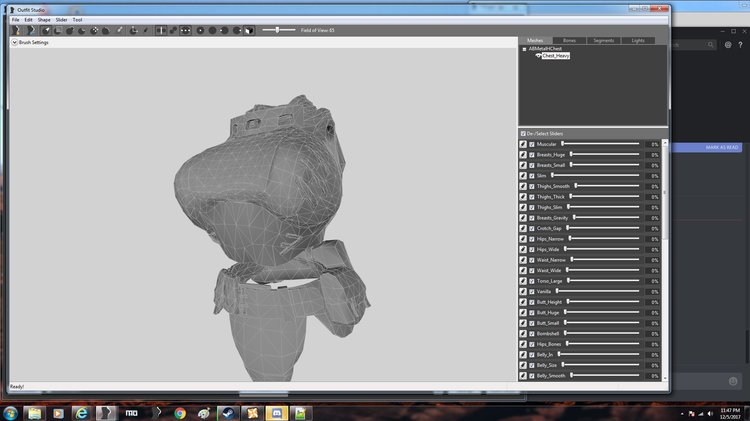Click Mark As Read in Discord window
Viewport: 750px width, 421px height.
coord(722,147)
